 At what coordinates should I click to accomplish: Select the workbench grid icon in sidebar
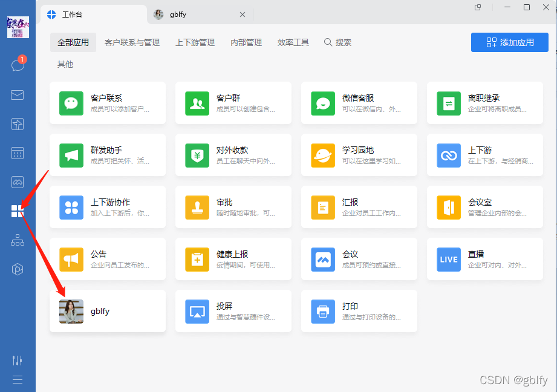[x=18, y=211]
